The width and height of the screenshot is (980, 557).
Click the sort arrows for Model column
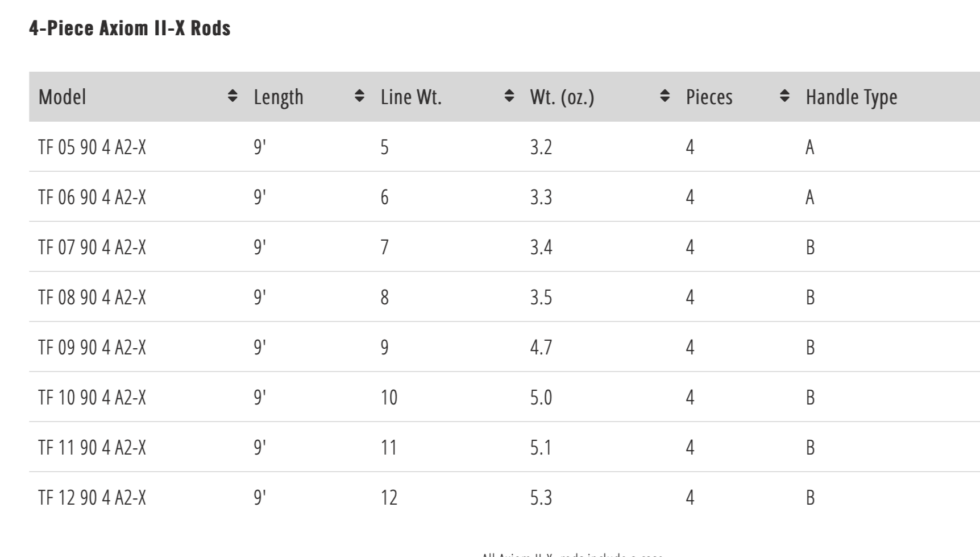[x=232, y=96]
